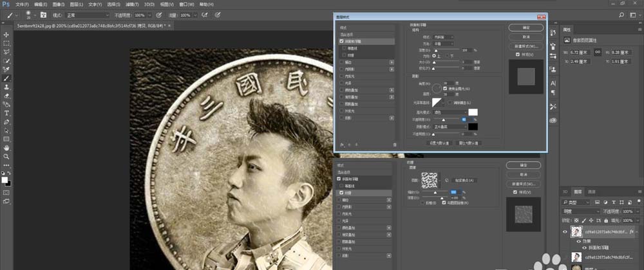Select the Eraser tool
Image resolution: width=644 pixels, height=270 pixels.
pos(6,95)
